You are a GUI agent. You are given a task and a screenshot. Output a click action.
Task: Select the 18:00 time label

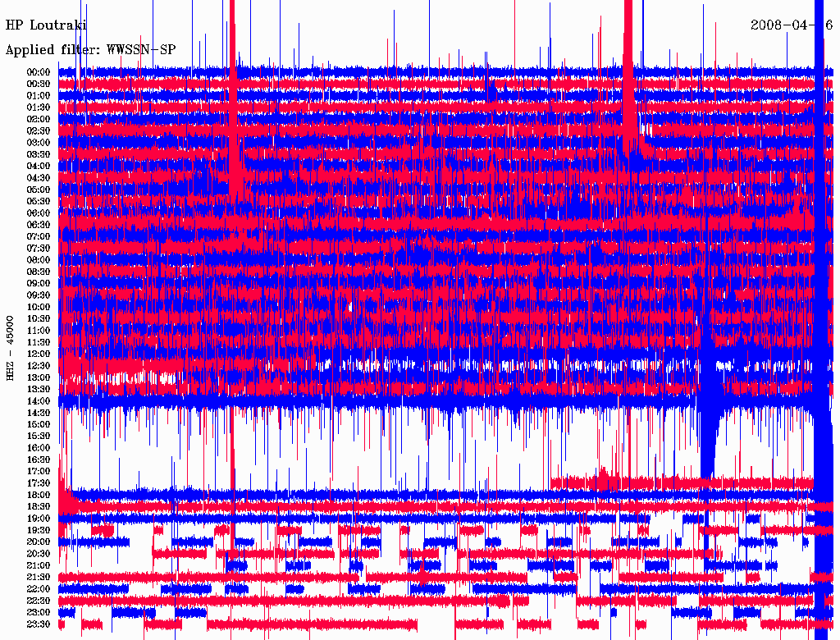pos(39,496)
